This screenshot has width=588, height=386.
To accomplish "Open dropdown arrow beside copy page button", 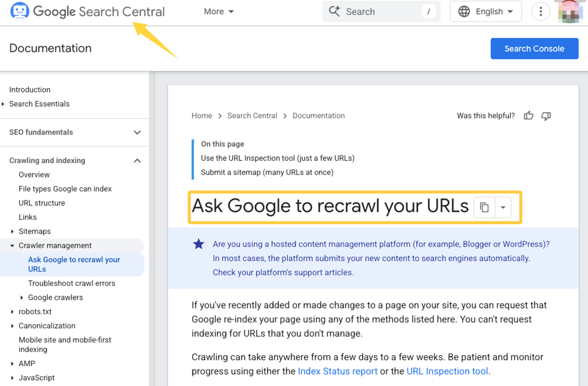I will pos(503,207).
